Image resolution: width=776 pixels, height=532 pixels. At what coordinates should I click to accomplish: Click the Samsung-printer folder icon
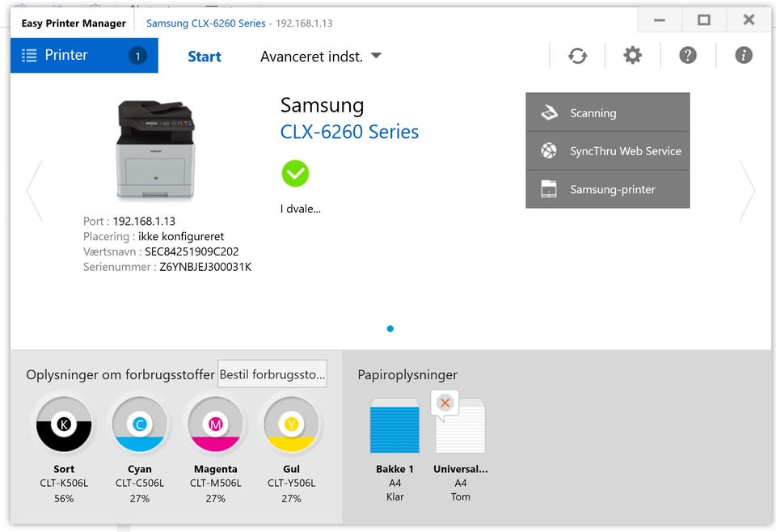[x=549, y=189]
